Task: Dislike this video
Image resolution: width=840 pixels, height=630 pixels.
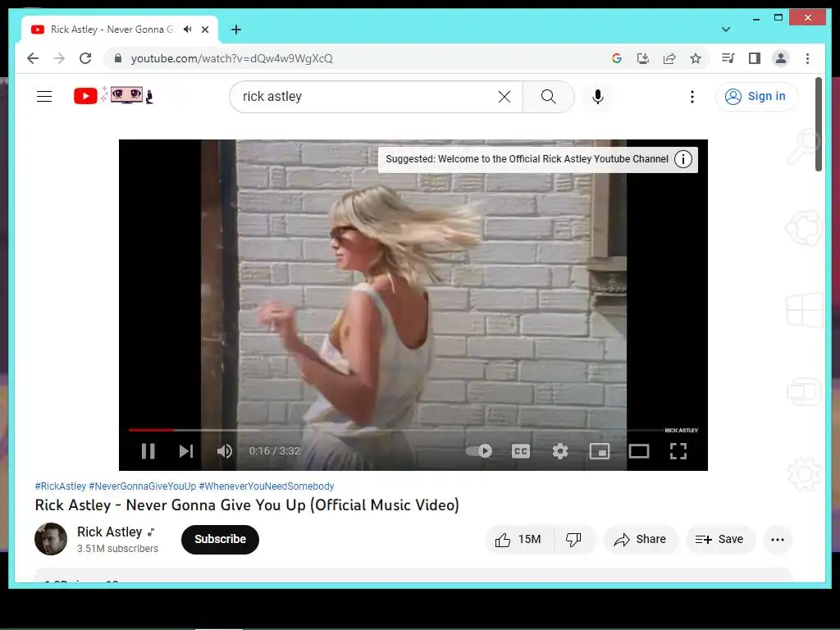Action: coord(574,540)
